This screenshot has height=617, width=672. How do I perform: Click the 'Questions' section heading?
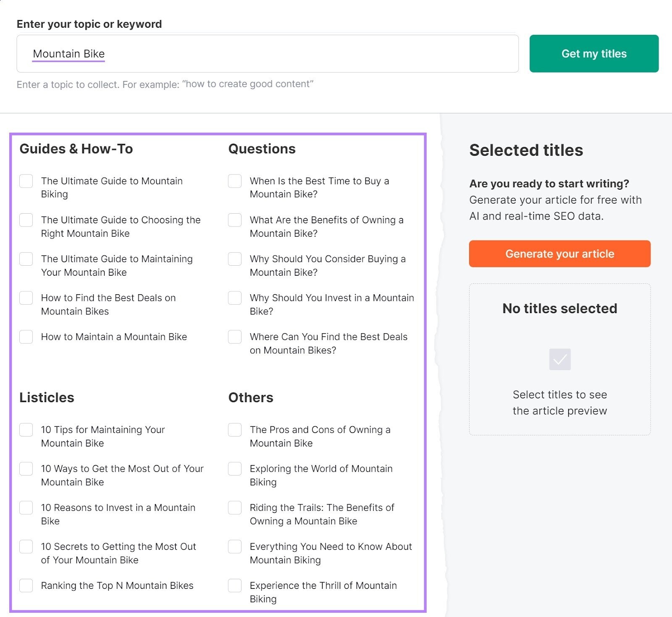click(x=262, y=149)
